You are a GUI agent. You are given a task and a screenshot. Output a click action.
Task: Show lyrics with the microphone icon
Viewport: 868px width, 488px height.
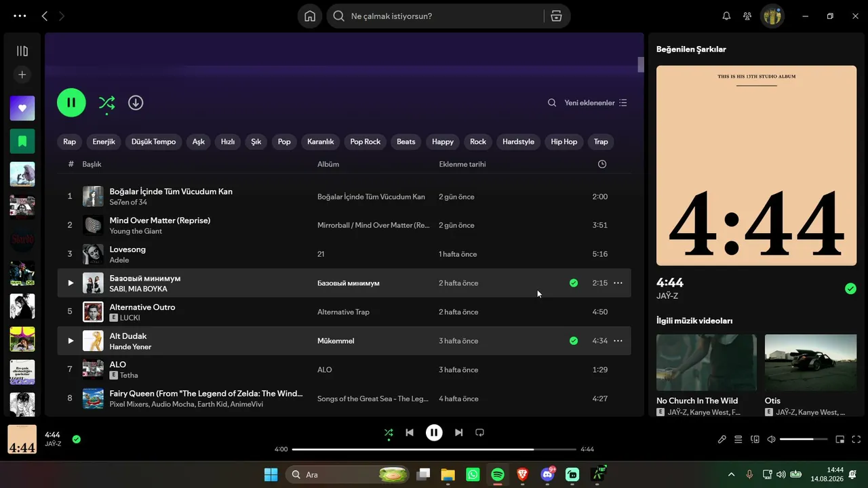[722, 439]
